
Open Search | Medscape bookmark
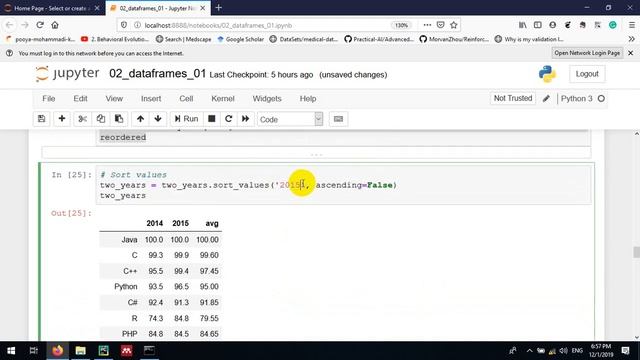pos(183,39)
